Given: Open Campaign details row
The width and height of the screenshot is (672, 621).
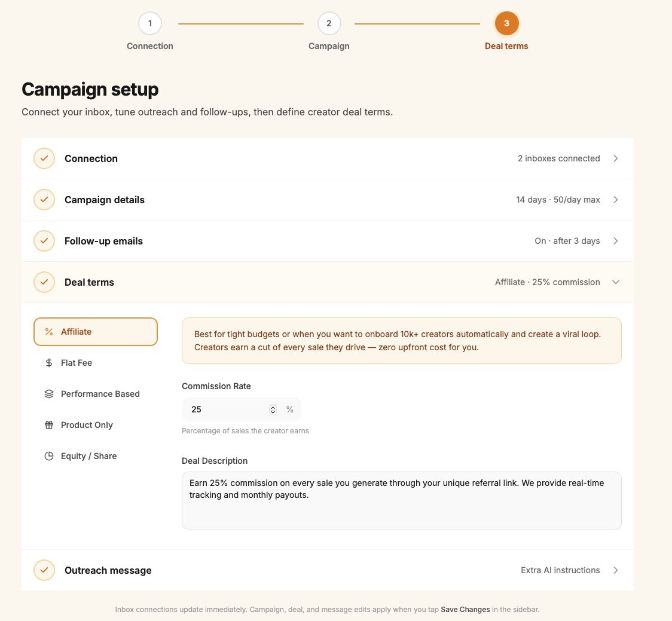Looking at the screenshot, I should pyautogui.click(x=328, y=200).
